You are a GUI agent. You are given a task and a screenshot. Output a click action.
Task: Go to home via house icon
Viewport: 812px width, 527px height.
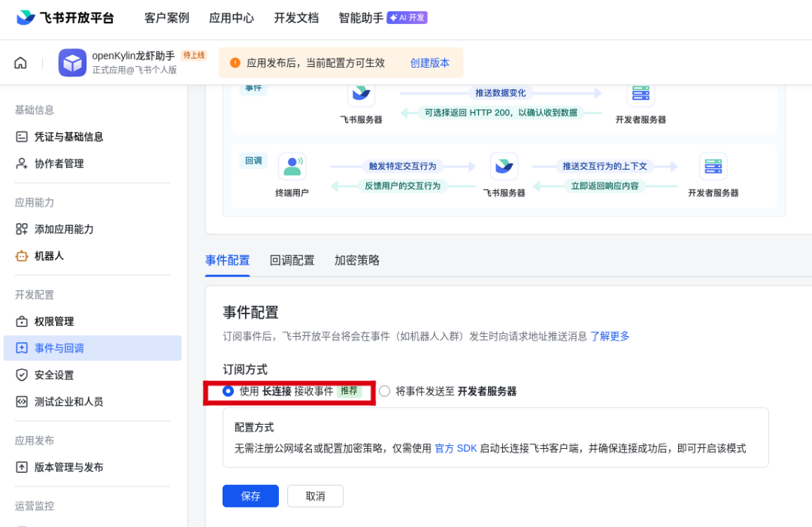(x=20, y=63)
